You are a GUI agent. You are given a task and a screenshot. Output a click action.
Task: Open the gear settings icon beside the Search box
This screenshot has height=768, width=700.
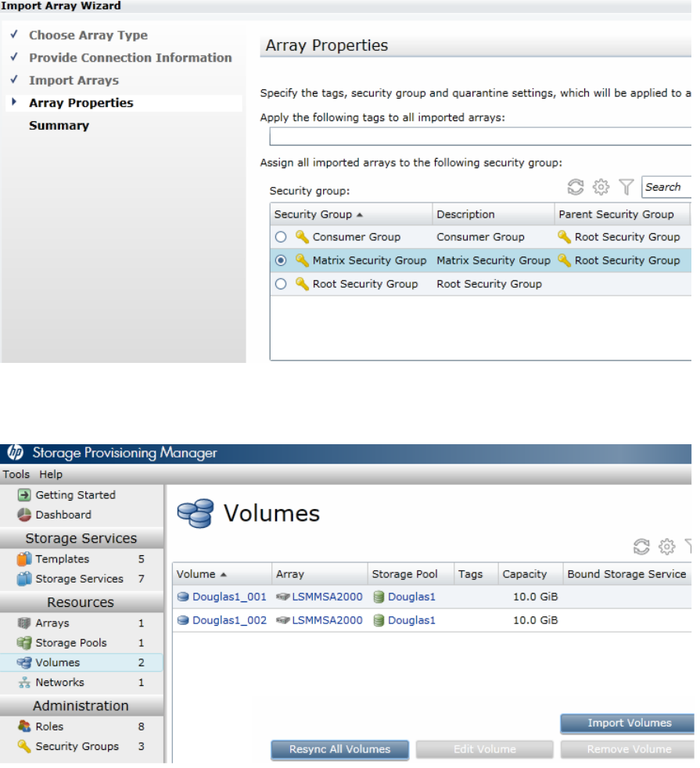point(601,187)
